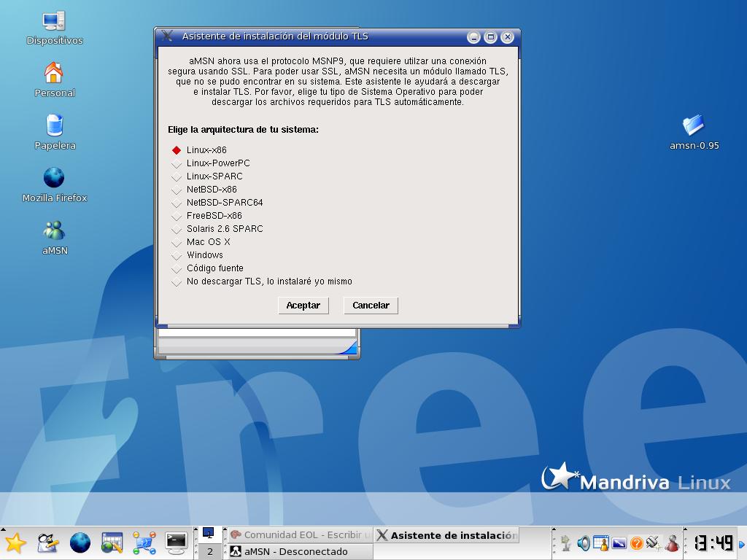Maximize the TLS installation assistant window
747x560 pixels.
tap(491, 37)
